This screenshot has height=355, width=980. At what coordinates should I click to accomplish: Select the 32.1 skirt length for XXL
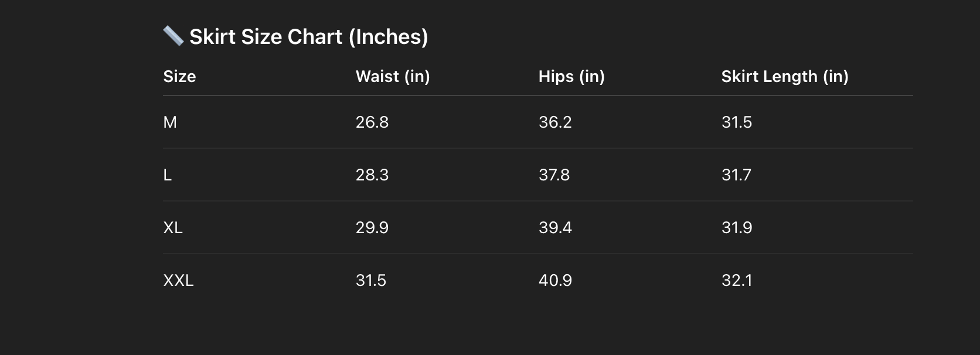click(737, 280)
